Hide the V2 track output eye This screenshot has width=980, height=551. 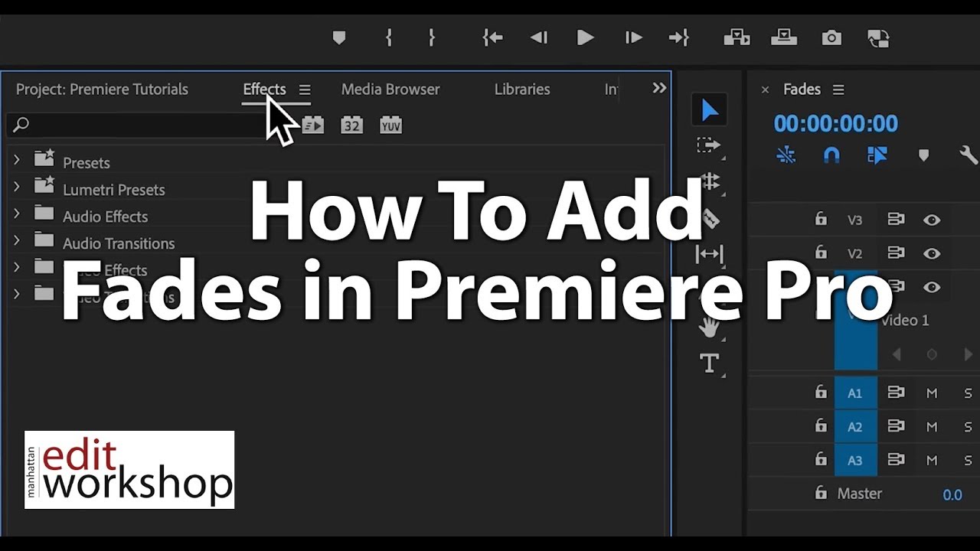pyautogui.click(x=932, y=253)
